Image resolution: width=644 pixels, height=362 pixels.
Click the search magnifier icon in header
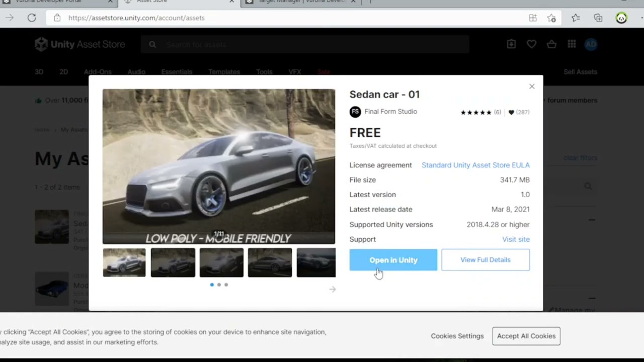pyautogui.click(x=152, y=44)
